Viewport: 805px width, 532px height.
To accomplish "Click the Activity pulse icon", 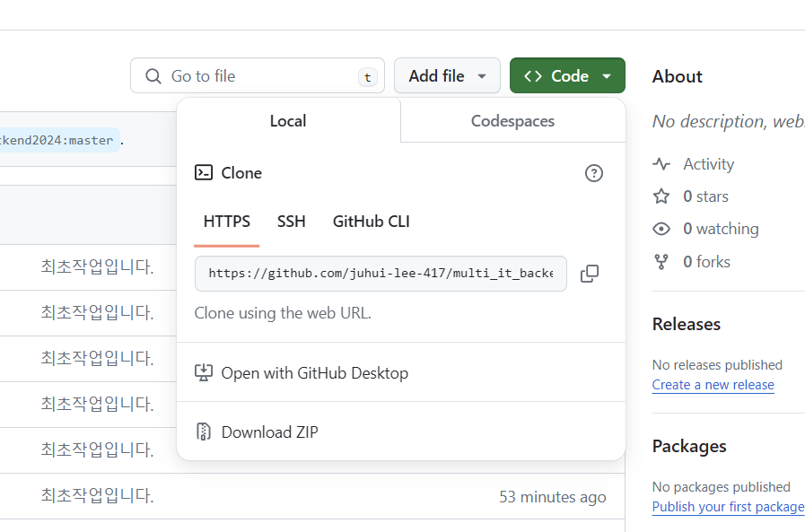I will click(x=661, y=164).
